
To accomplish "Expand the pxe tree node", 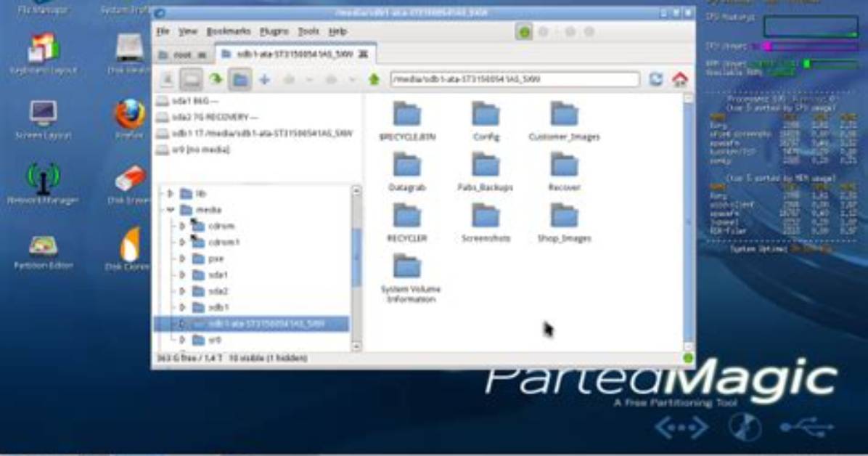I will pyautogui.click(x=182, y=258).
